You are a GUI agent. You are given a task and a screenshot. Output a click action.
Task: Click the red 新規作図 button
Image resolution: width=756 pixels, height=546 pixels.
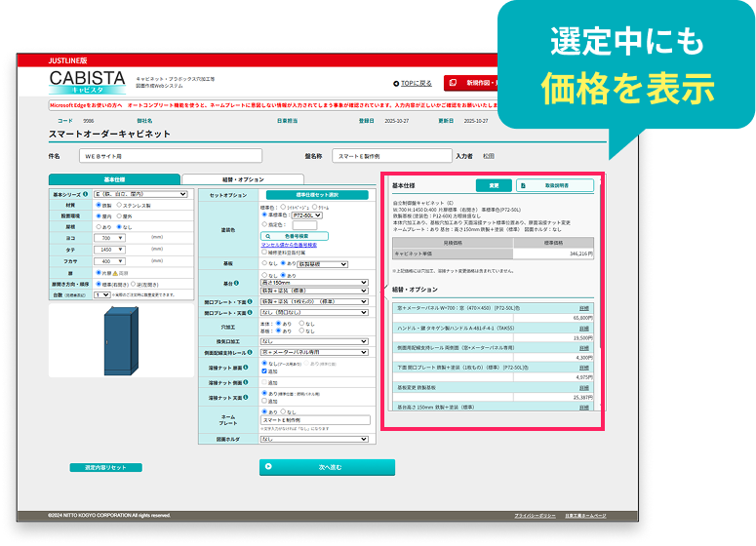click(x=471, y=83)
